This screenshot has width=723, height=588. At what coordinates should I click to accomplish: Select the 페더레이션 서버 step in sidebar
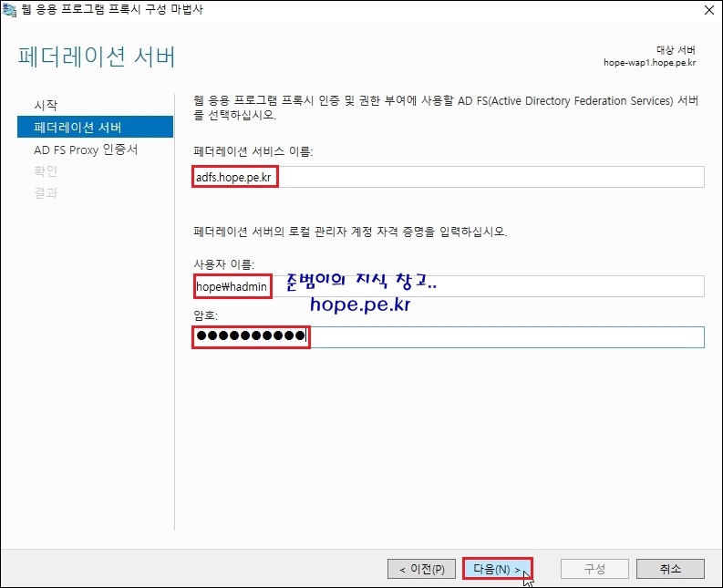pyautogui.click(x=95, y=127)
